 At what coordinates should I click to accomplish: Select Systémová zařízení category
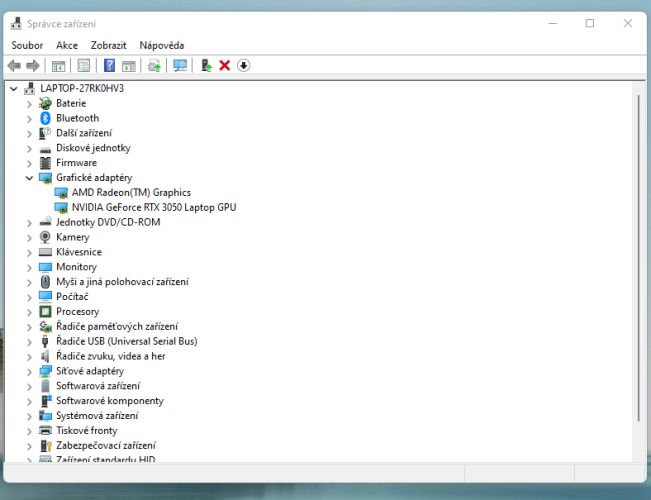[97, 416]
